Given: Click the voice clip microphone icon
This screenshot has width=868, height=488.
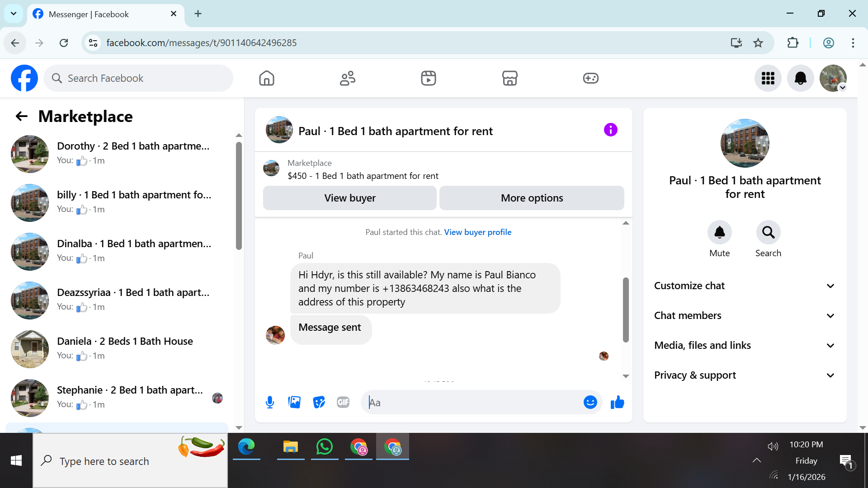Looking at the screenshot, I should pyautogui.click(x=270, y=402).
